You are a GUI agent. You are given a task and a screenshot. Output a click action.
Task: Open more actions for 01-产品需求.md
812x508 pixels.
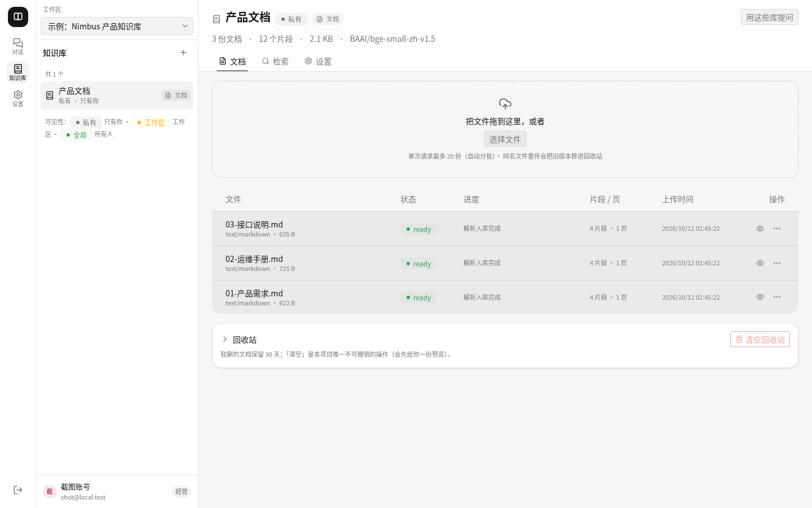777,297
